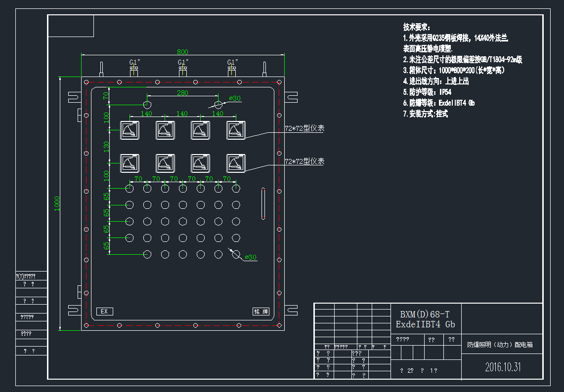Select the rightmost meter in the second row
Image resolution: width=564 pixels, height=392 pixels.
point(236,163)
